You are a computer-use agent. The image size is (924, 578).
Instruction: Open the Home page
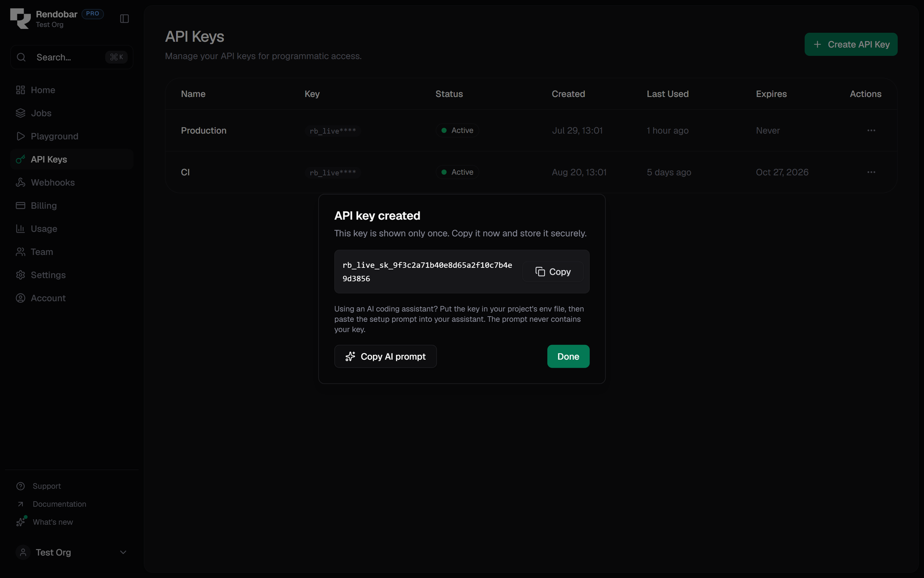(72, 90)
